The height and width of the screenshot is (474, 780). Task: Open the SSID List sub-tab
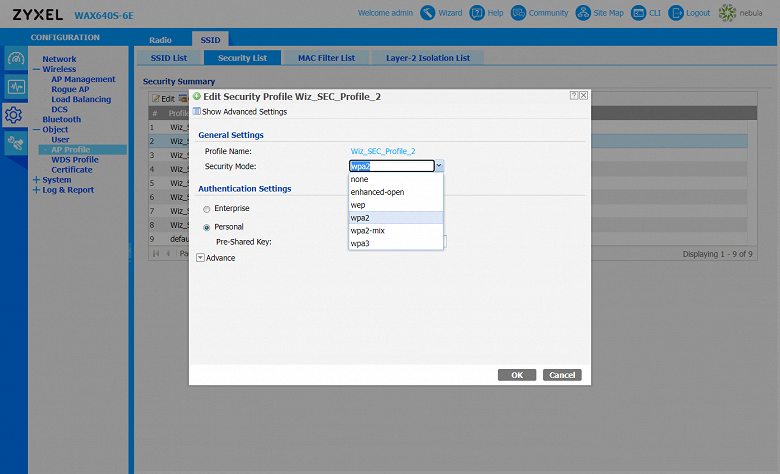point(169,58)
